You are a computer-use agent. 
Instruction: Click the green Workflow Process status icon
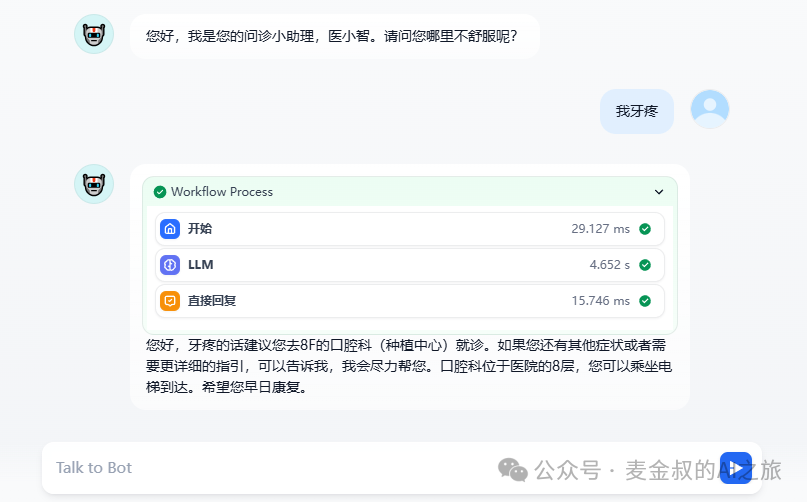[x=160, y=192]
